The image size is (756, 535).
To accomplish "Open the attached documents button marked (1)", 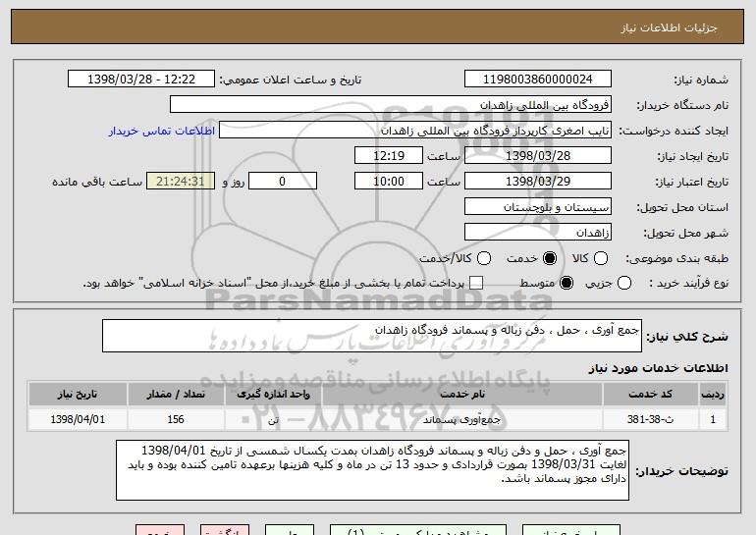I will click(x=418, y=530).
